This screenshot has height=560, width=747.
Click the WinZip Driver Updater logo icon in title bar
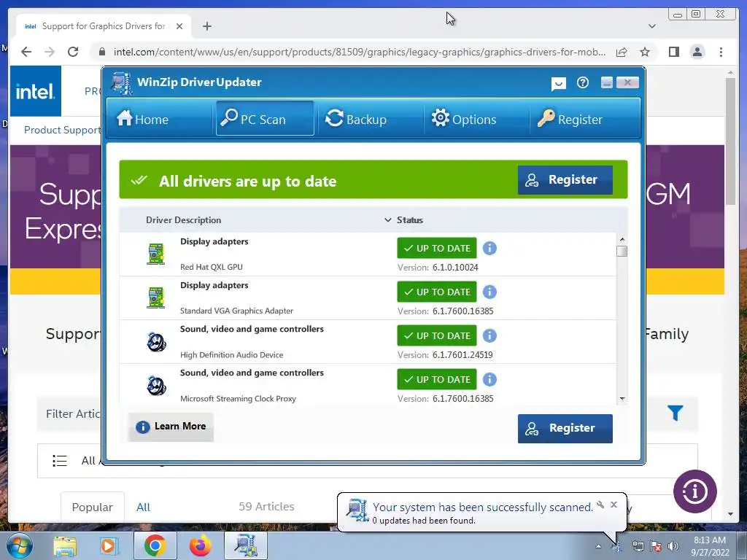coord(122,83)
